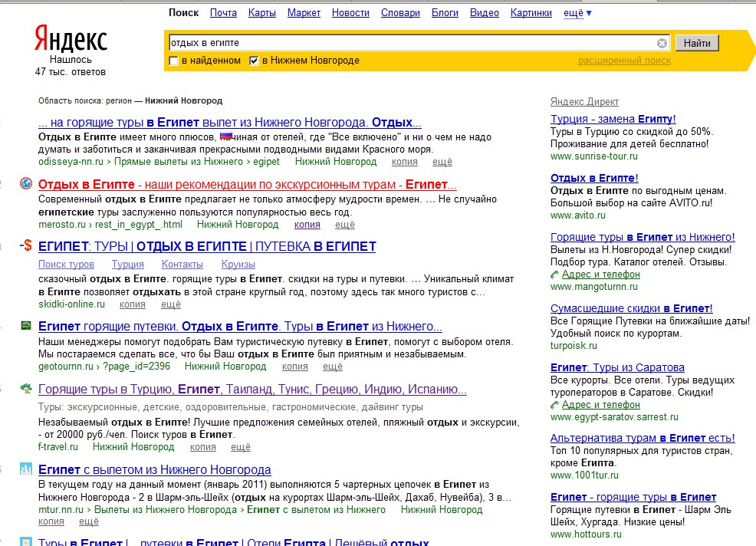The width and height of the screenshot is (756, 546).
Task: Click the Найти search button
Action: [697, 44]
